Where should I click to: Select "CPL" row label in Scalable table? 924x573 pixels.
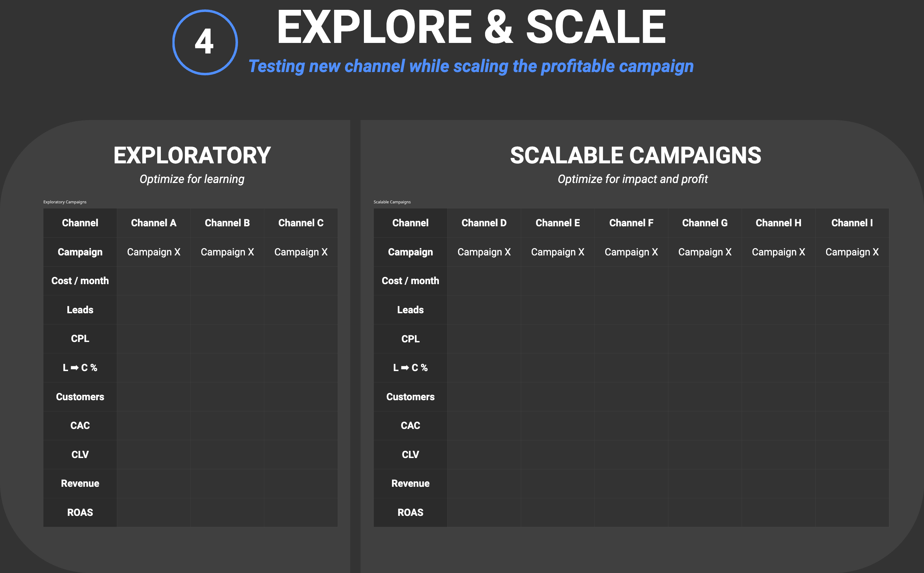[411, 338]
